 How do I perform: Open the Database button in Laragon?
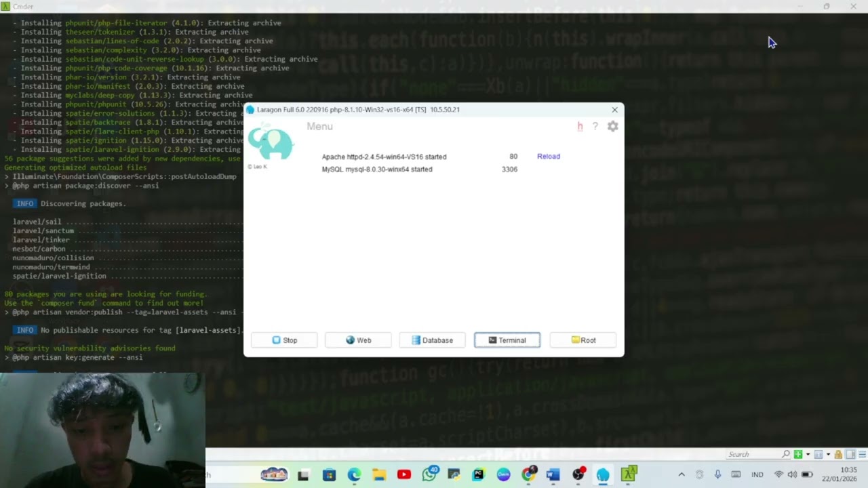point(432,340)
